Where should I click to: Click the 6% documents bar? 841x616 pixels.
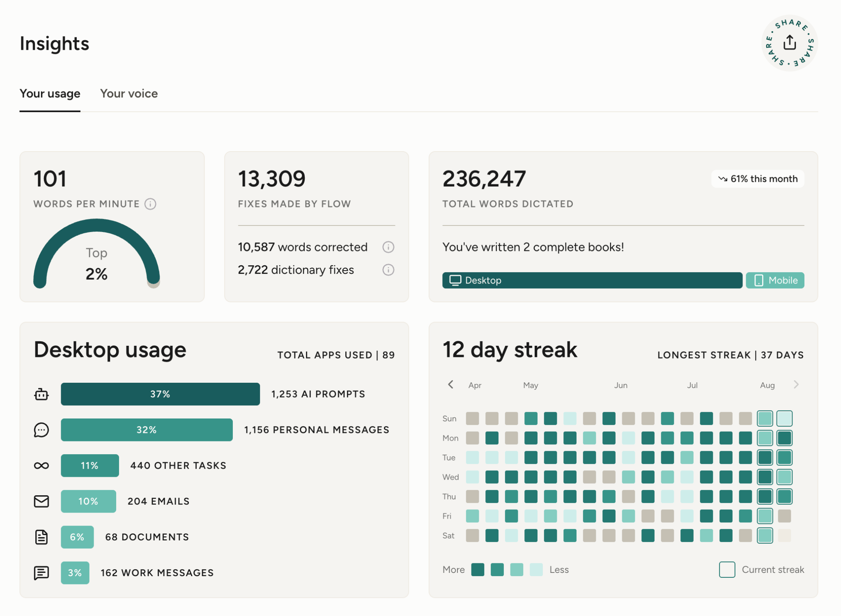pos(77,537)
